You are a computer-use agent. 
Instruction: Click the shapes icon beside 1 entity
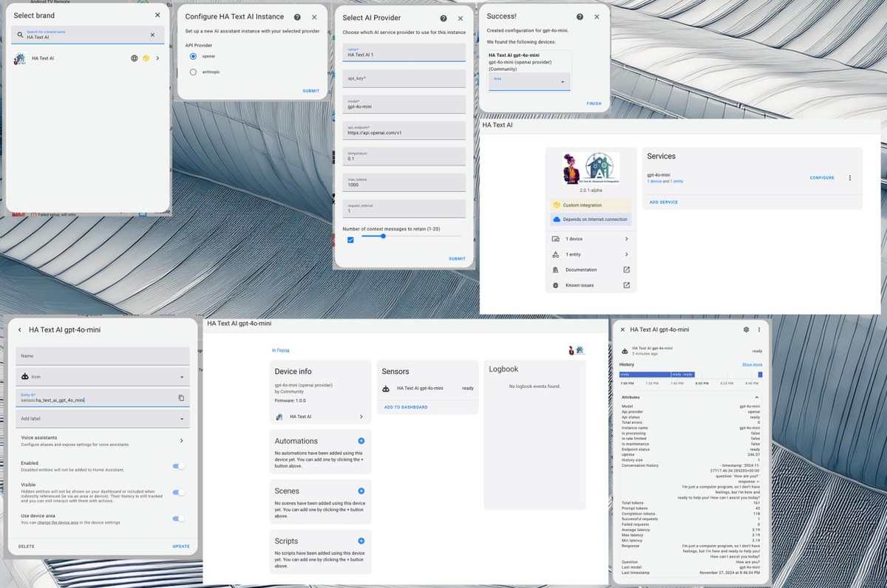coord(556,254)
